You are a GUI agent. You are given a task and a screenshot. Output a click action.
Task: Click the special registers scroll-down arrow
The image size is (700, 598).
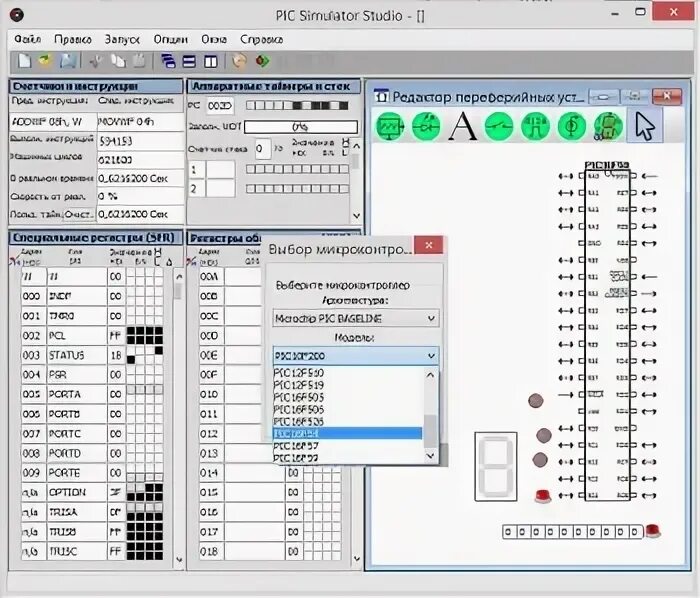[x=179, y=559]
